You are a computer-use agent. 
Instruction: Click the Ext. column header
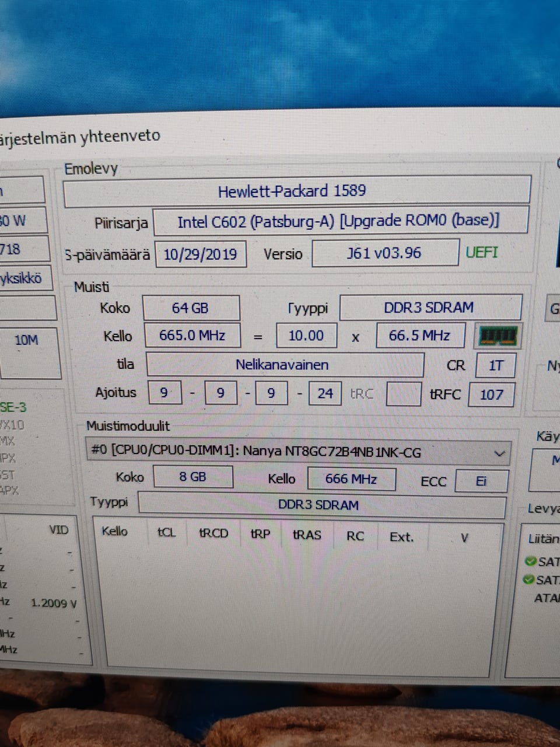click(x=401, y=537)
